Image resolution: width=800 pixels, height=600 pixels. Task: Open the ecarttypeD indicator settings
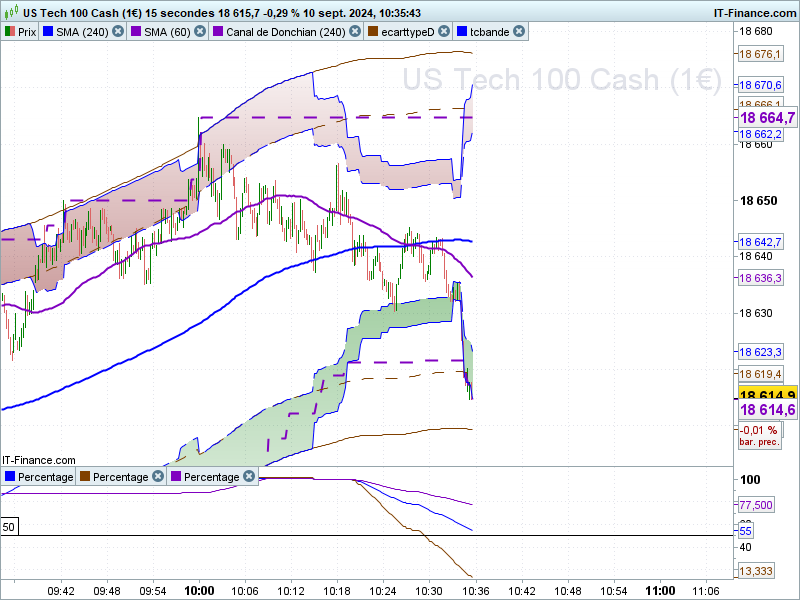click(408, 32)
